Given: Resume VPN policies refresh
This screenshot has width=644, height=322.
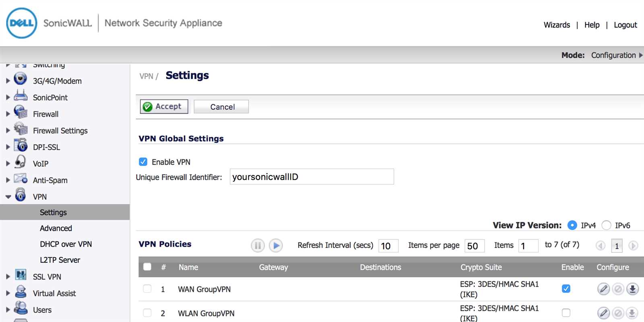Looking at the screenshot, I should coord(276,245).
